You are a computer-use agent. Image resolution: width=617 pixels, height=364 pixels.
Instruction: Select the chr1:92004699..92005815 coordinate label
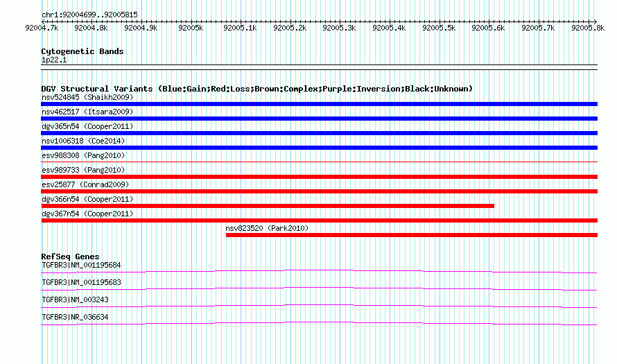point(89,15)
